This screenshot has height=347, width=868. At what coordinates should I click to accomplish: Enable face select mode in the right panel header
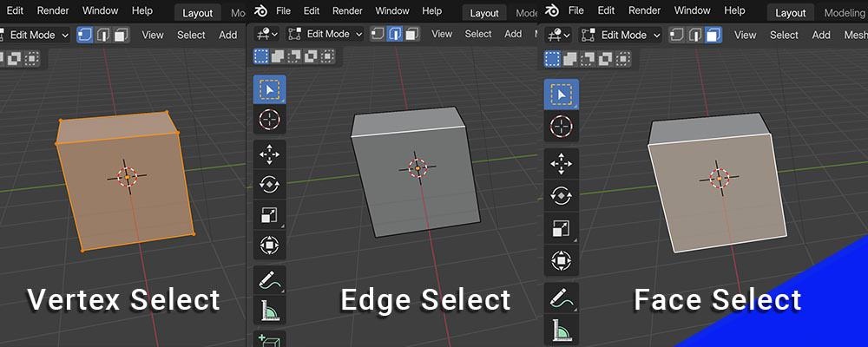[713, 36]
